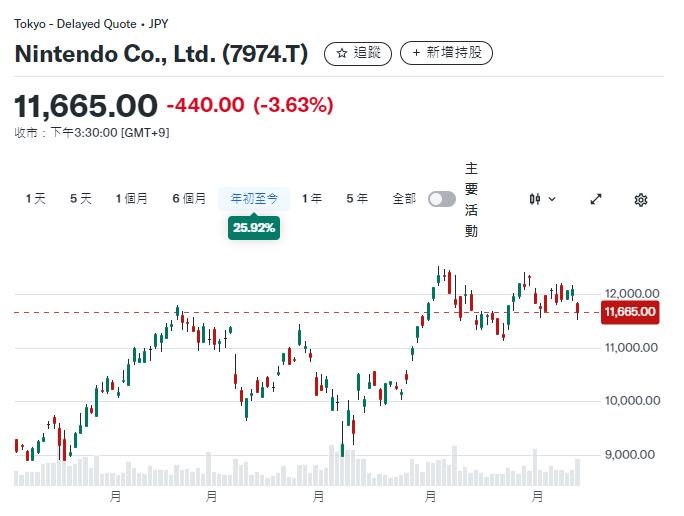Switch to 1個月 range

coord(132,199)
